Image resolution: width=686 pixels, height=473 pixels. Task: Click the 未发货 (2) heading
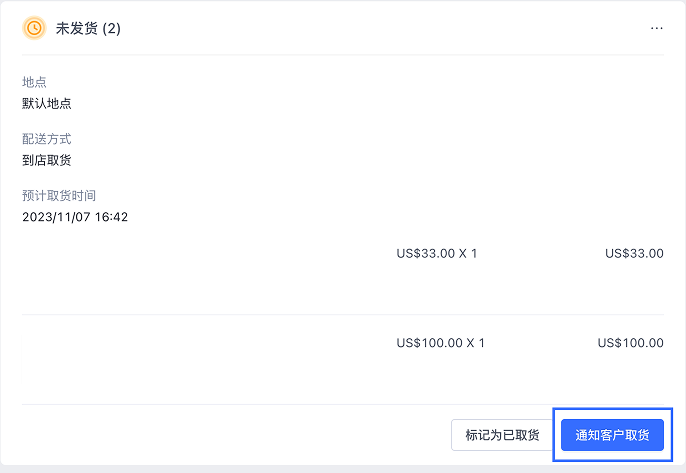click(88, 28)
